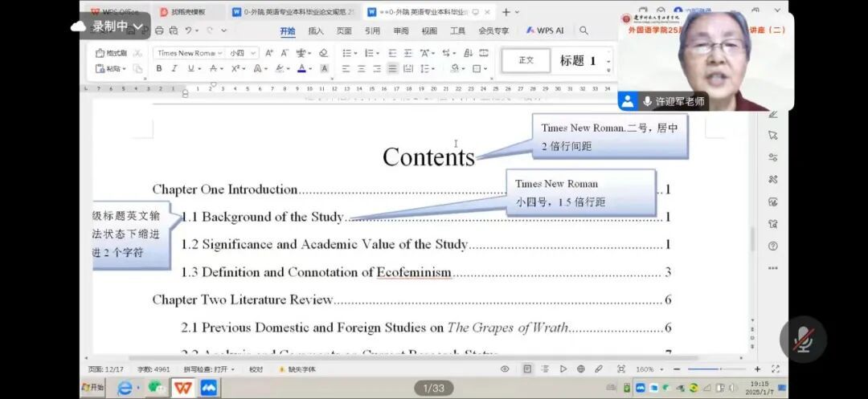
Task: Click the microphone mute button
Action: click(x=803, y=340)
